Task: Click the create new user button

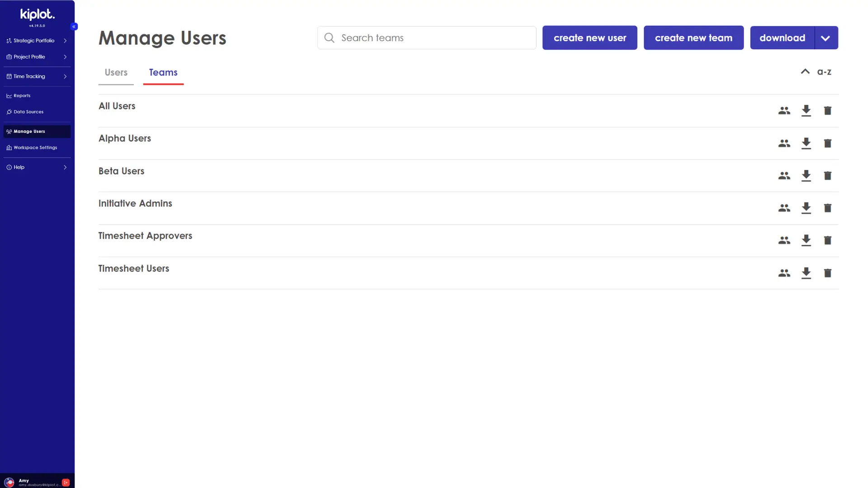Action: click(590, 38)
